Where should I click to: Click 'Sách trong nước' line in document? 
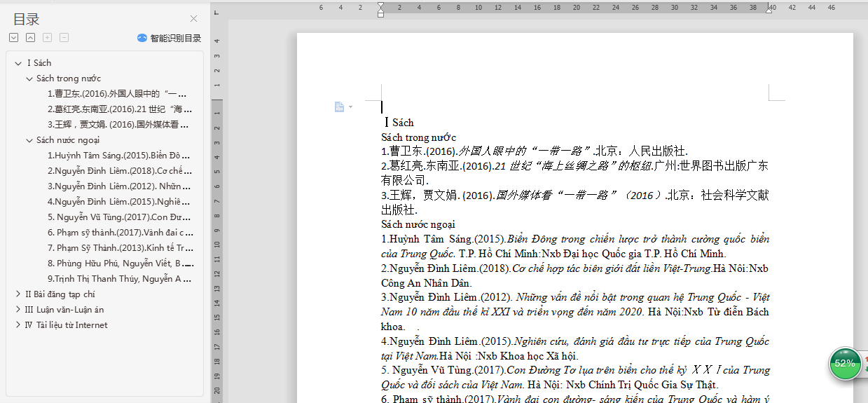click(x=418, y=137)
